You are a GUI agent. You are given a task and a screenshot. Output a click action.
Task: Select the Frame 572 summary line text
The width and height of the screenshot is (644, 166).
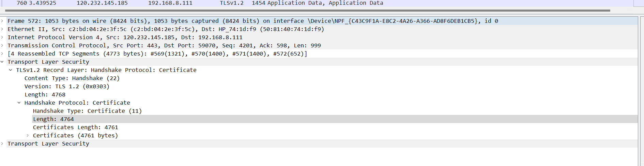click(252, 21)
